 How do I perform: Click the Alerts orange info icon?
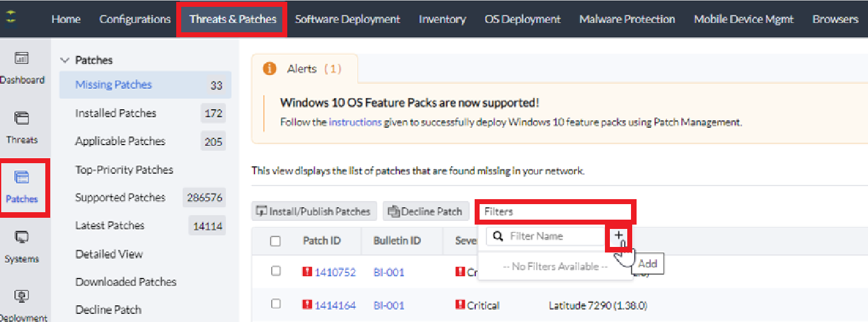pos(269,69)
